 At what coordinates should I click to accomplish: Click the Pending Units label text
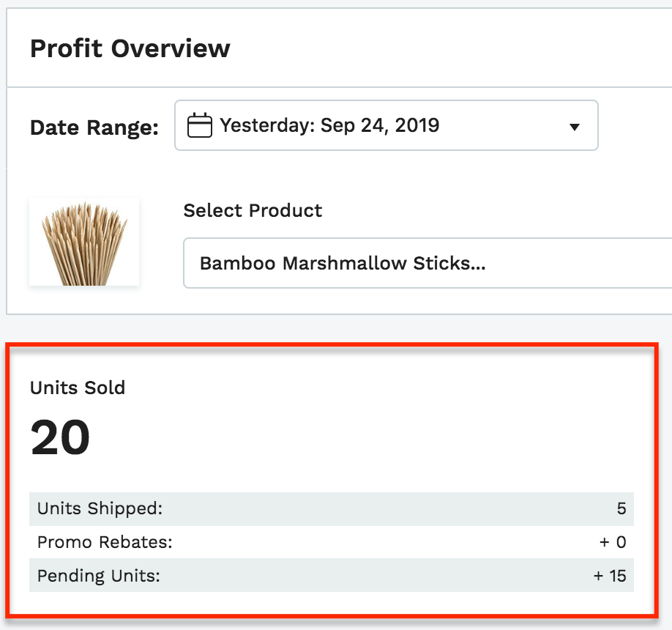(x=99, y=576)
